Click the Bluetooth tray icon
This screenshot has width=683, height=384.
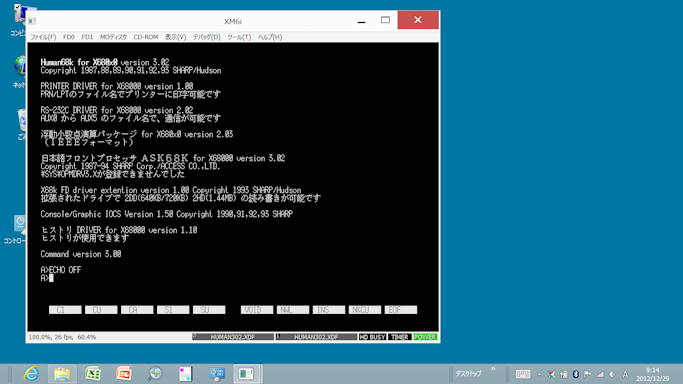click(x=575, y=374)
